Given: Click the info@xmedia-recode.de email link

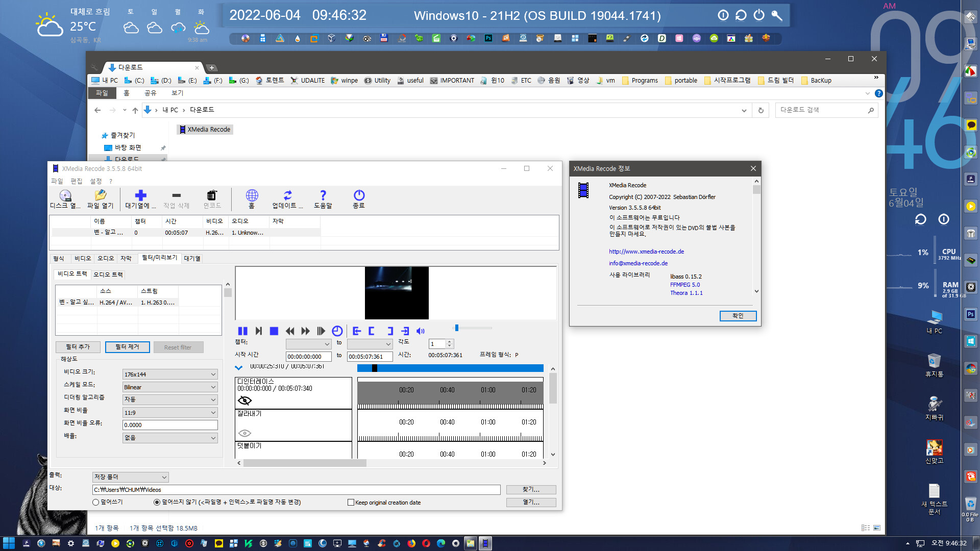Looking at the screenshot, I should (638, 263).
